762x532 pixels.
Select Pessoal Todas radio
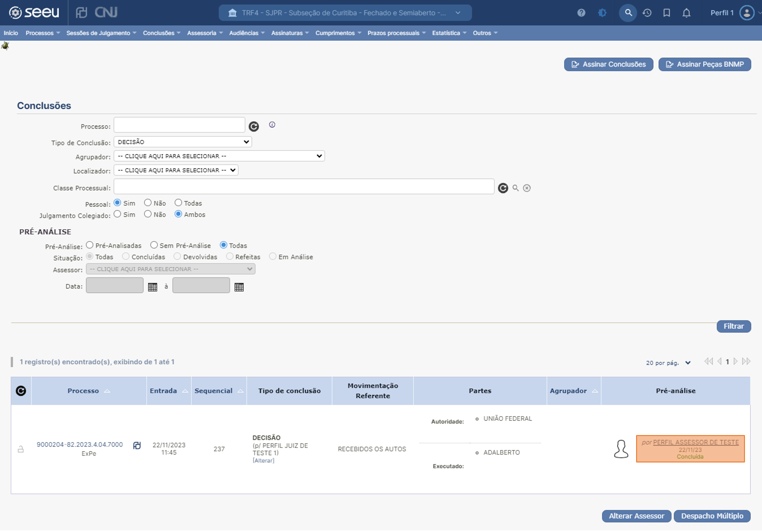[178, 202]
